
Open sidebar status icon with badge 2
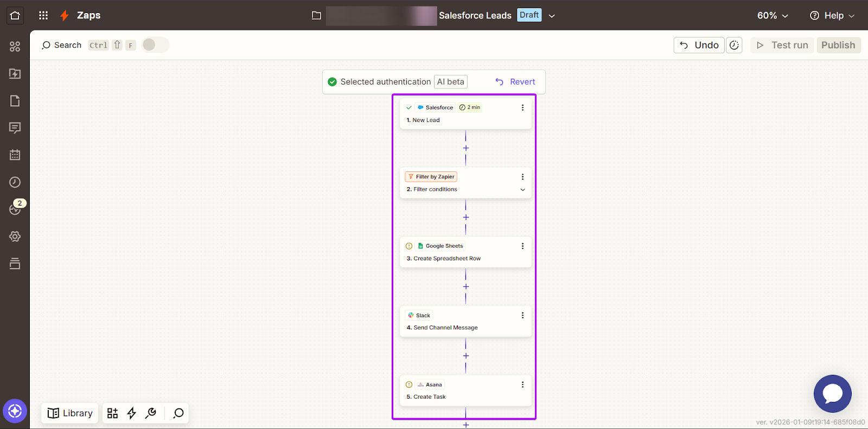(15, 208)
